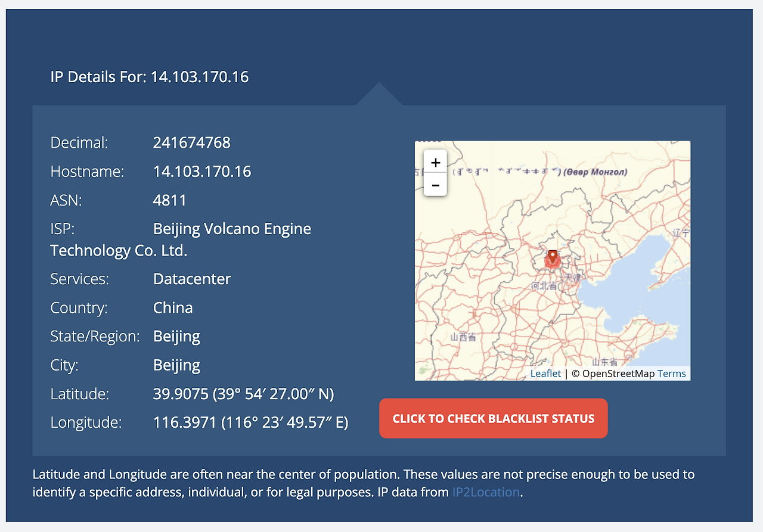Open the Leaflet attribution link

pos(545,374)
